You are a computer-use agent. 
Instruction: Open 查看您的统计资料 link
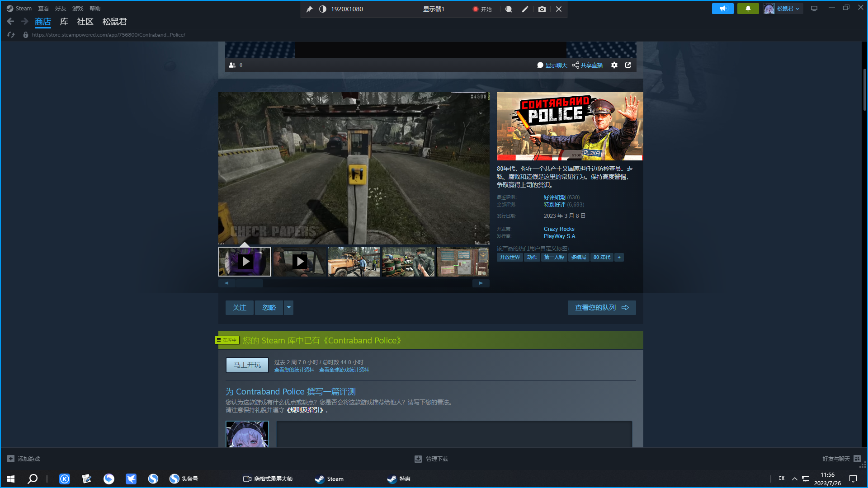click(294, 370)
